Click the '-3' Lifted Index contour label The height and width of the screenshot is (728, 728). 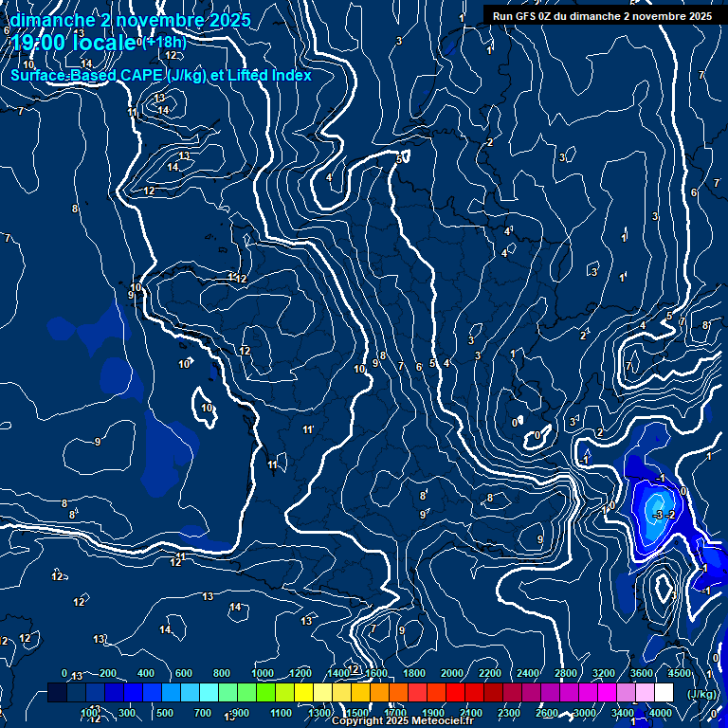click(x=658, y=515)
